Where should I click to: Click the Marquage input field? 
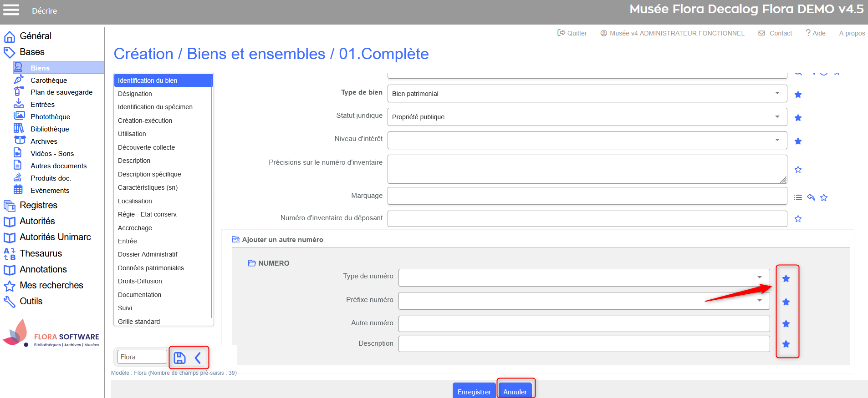tap(587, 196)
